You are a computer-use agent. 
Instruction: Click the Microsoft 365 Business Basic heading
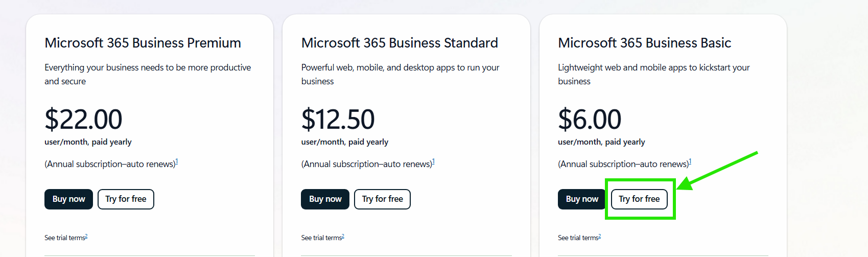click(x=644, y=43)
